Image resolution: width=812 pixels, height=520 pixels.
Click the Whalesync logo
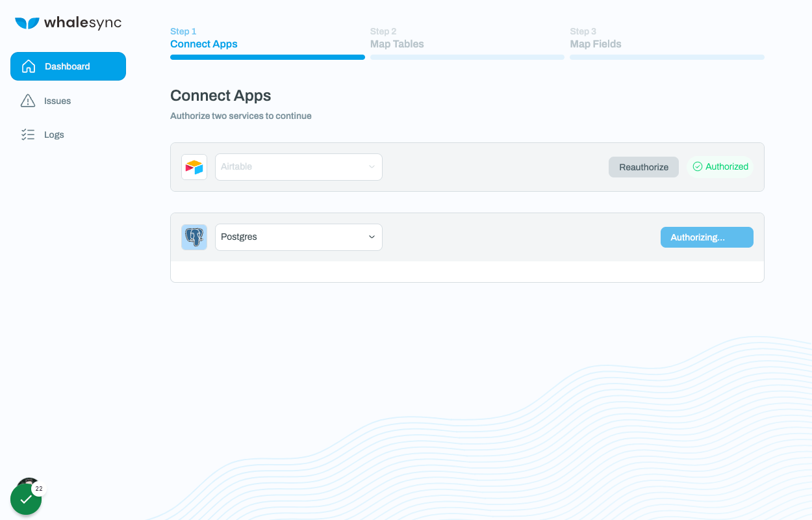[x=68, y=22]
